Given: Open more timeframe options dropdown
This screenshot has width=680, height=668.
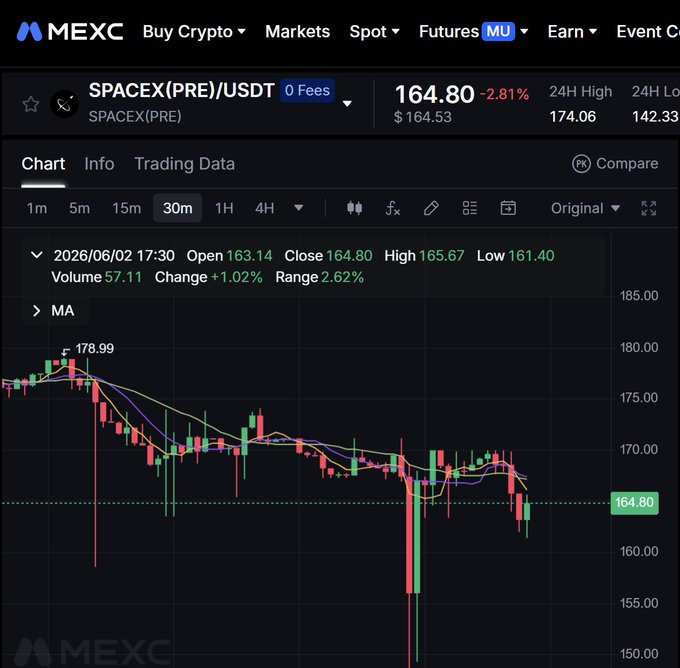Looking at the screenshot, I should (x=298, y=208).
